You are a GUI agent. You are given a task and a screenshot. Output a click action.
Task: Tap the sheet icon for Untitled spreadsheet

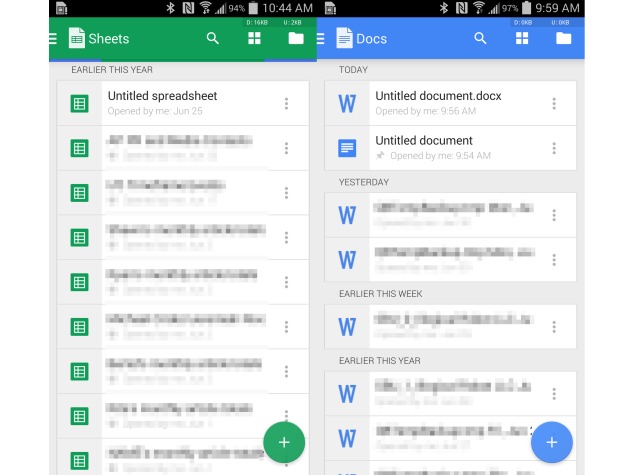79,104
